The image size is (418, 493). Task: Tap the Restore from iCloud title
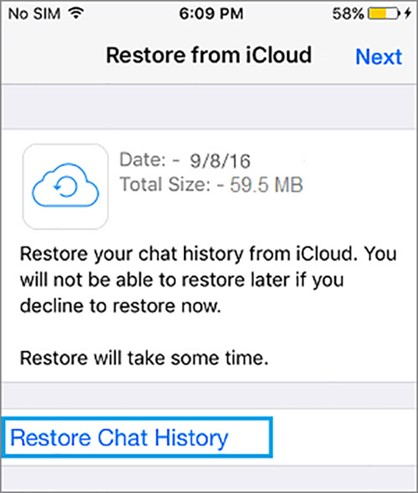(209, 55)
